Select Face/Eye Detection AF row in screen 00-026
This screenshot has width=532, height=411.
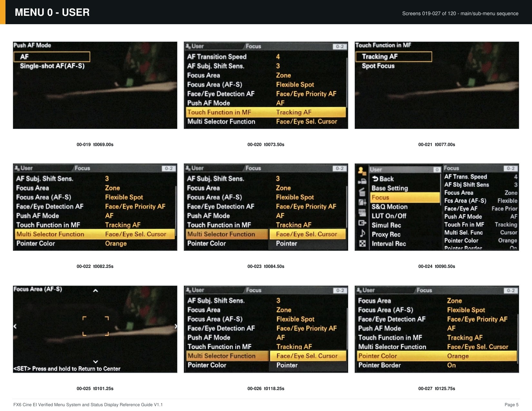point(266,328)
